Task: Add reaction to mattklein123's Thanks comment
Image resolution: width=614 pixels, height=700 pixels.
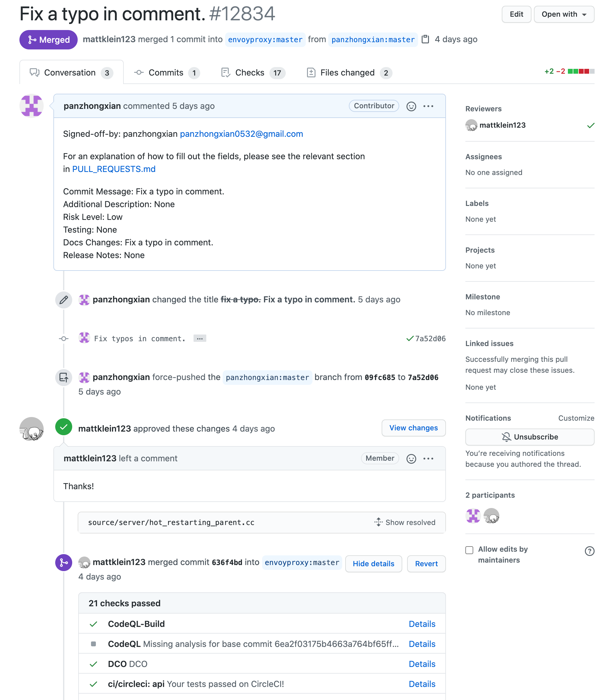Action: [411, 459]
